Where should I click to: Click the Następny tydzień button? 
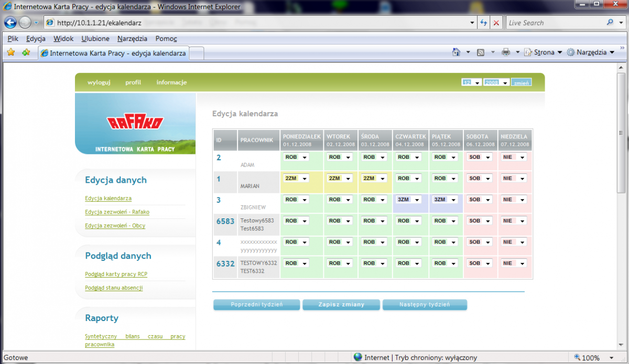coord(425,305)
